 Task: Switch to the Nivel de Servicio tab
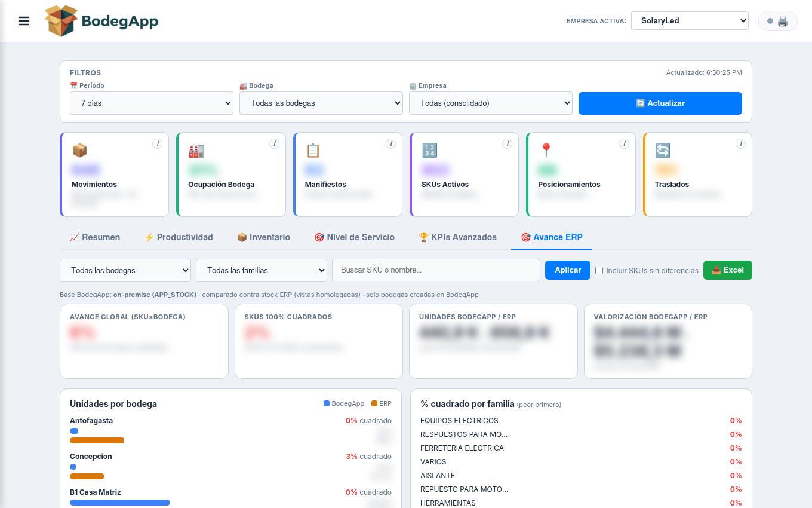[355, 237]
